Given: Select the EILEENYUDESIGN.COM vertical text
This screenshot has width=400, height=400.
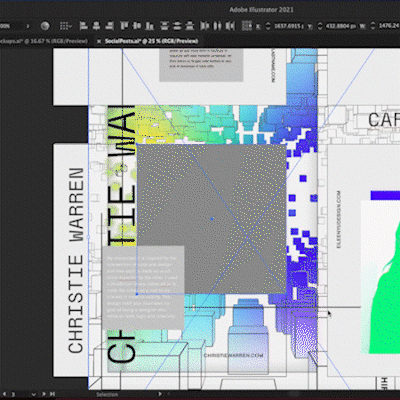Looking at the screenshot, I should coord(339,219).
